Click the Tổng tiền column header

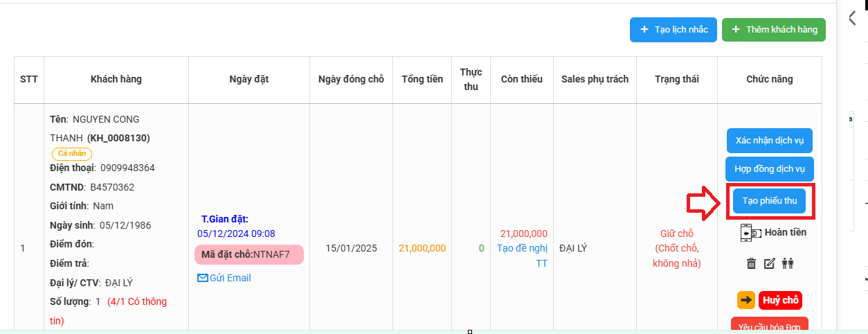tap(422, 79)
